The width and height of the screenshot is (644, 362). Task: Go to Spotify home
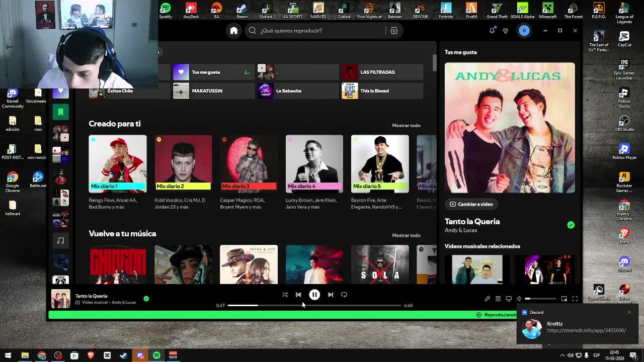(x=234, y=31)
